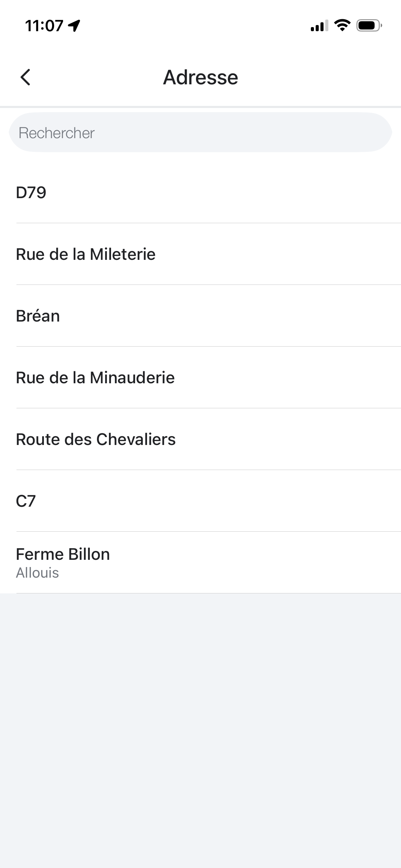Tap the battery indicator icon
This screenshot has width=401, height=868.
[369, 26]
